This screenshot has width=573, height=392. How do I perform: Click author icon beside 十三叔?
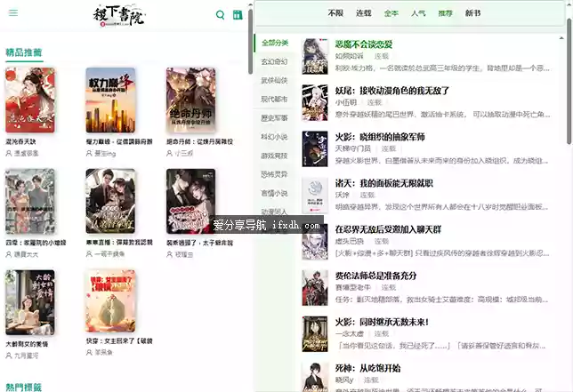(x=169, y=153)
